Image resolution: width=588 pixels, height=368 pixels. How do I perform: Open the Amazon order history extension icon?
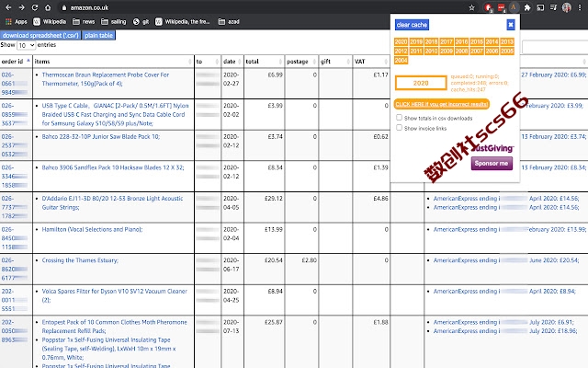514,7
